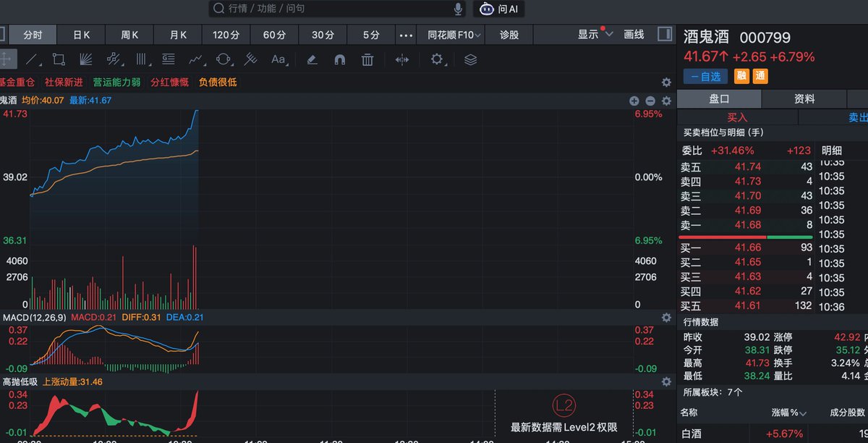Click the 买一 price 41.66

click(748, 248)
